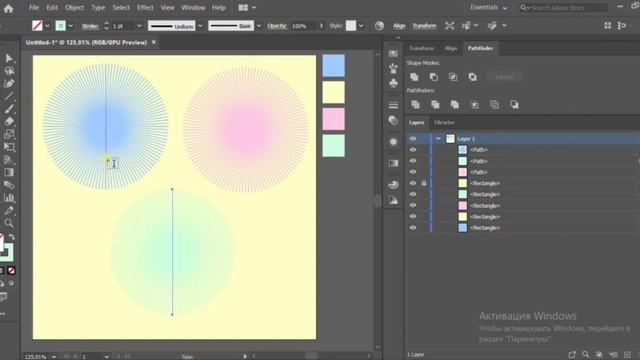The width and height of the screenshot is (640, 360).
Task: Hide the pink Rectangle sublayer
Action: coord(413,205)
